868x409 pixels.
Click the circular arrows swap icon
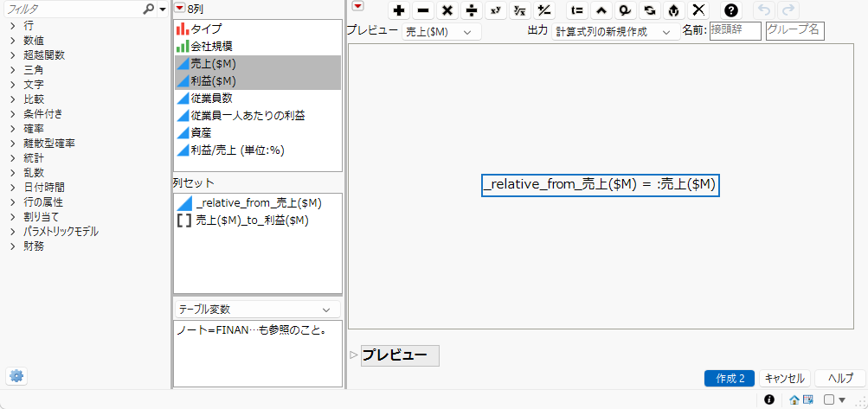pyautogui.click(x=650, y=10)
